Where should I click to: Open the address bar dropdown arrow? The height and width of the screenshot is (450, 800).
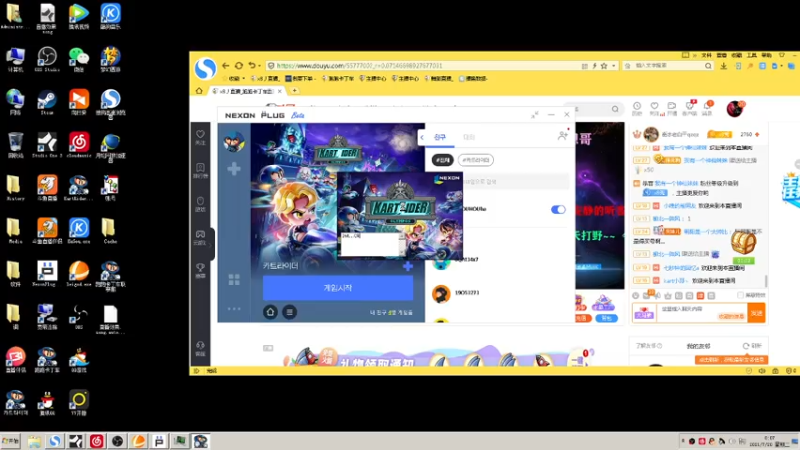click(614, 66)
